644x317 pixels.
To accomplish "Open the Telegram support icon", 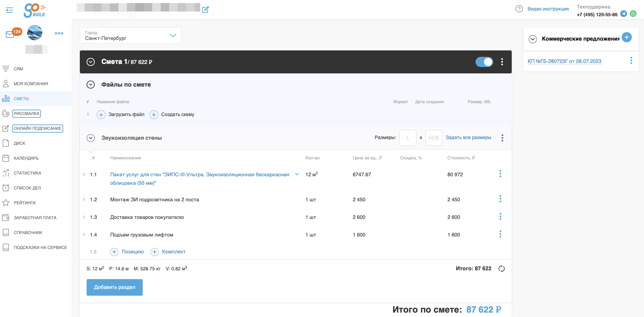I will coord(624,14).
